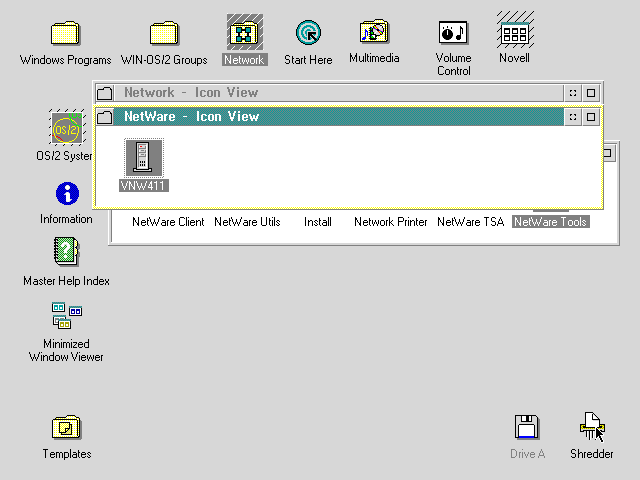The image size is (640, 480).
Task: Select the Network folder desktop icon
Action: 244,32
